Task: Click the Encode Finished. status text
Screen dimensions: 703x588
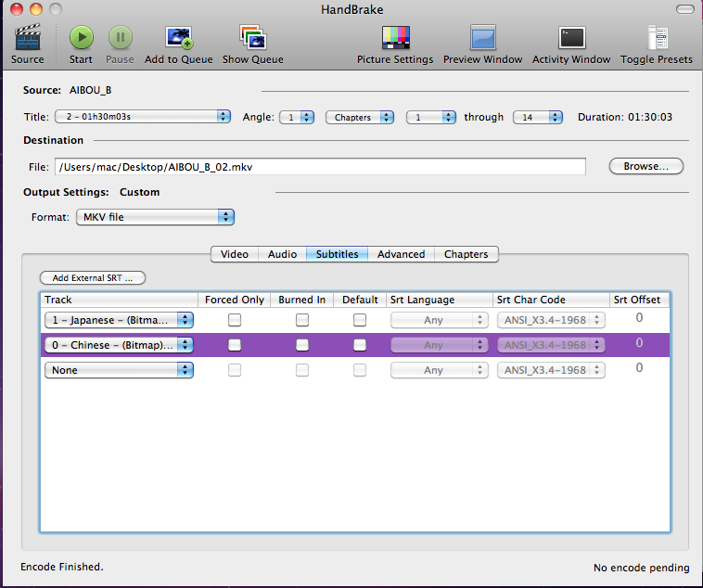Action: point(62,567)
